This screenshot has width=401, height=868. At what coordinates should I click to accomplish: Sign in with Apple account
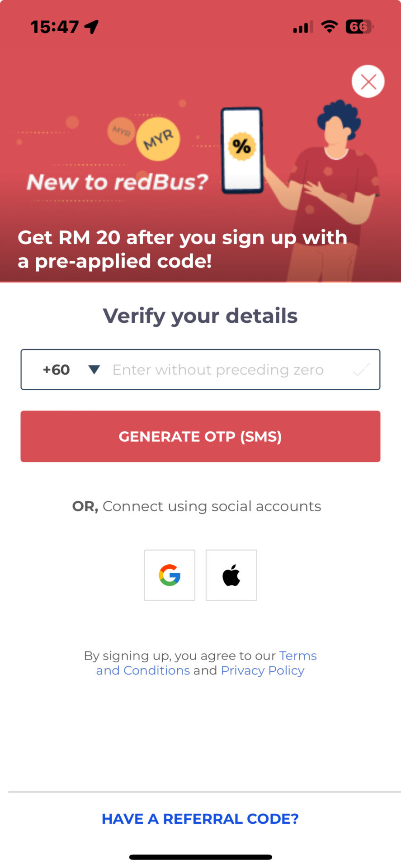click(x=231, y=575)
